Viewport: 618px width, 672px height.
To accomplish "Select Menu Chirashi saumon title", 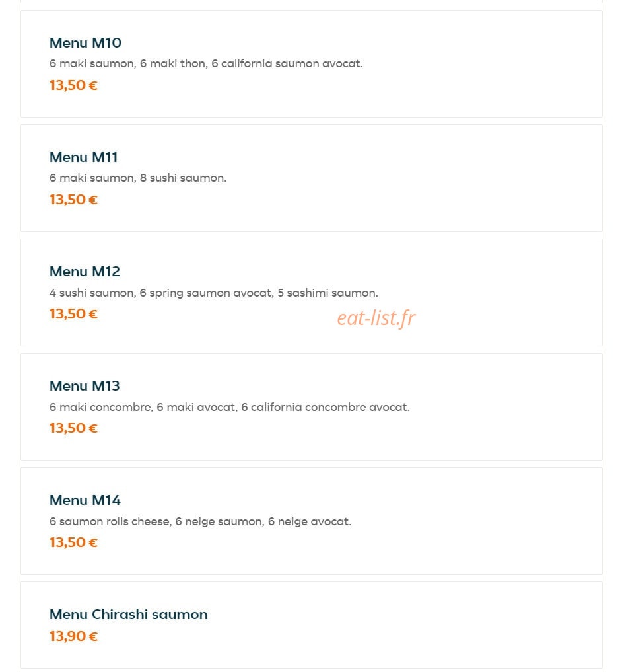I will tap(129, 614).
